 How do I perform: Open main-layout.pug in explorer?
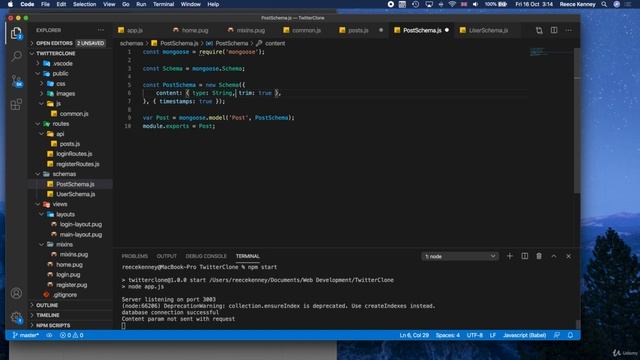pyautogui.click(x=81, y=234)
